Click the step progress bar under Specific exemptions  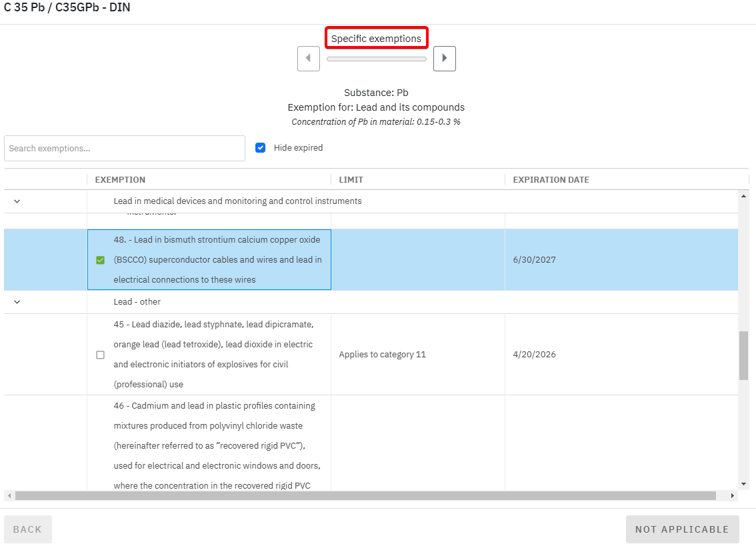pos(376,59)
